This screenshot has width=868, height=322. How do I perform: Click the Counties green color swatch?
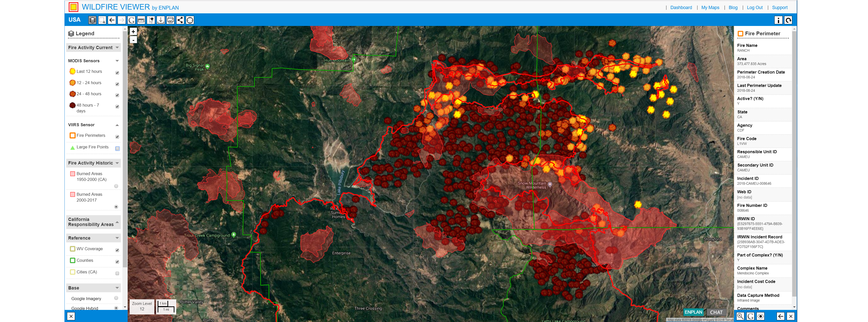point(73,260)
